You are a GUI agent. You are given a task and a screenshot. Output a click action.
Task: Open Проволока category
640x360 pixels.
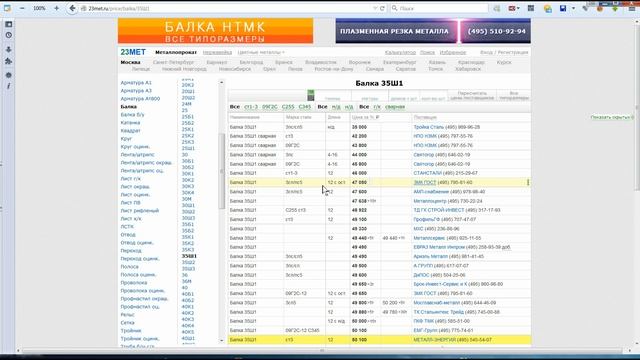(133, 282)
